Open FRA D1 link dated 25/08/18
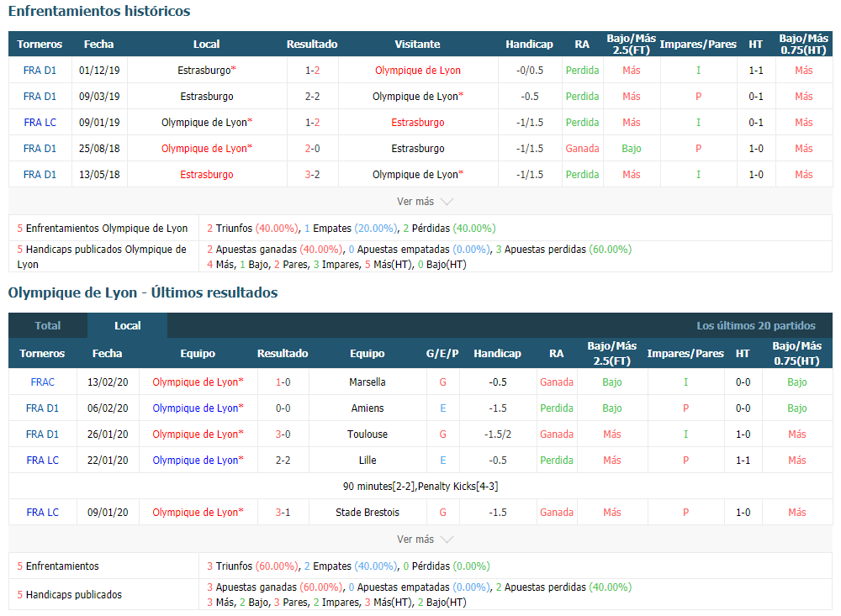This screenshot has height=616, width=841. click(x=40, y=149)
